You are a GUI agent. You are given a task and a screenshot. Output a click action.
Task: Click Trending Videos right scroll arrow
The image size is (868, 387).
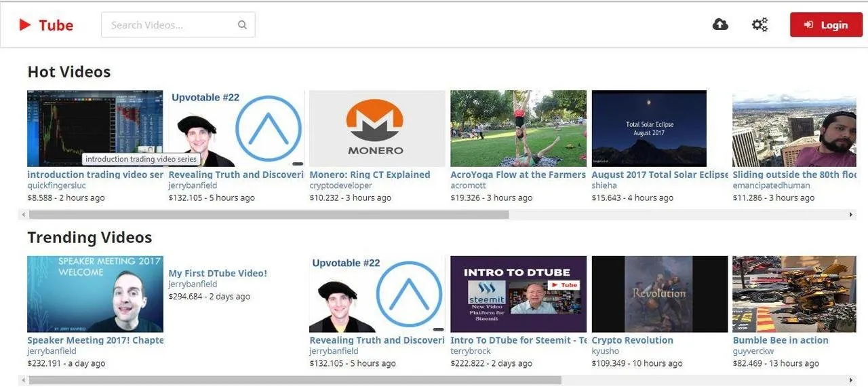click(x=851, y=380)
